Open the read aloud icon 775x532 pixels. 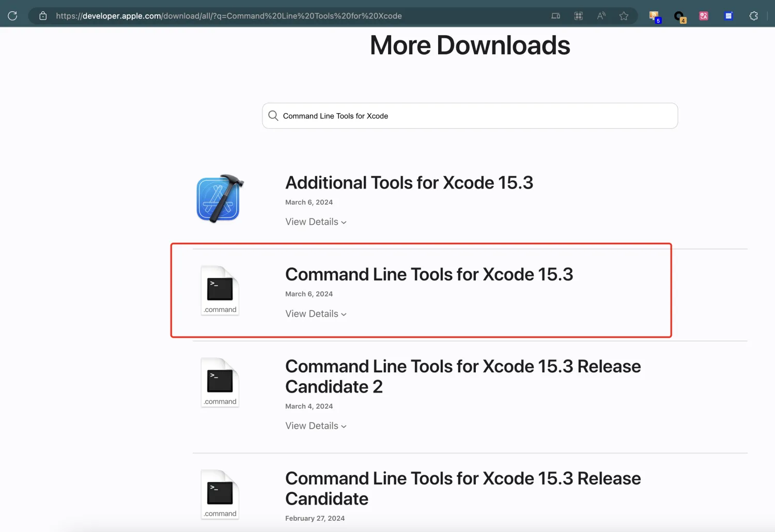[x=601, y=15]
